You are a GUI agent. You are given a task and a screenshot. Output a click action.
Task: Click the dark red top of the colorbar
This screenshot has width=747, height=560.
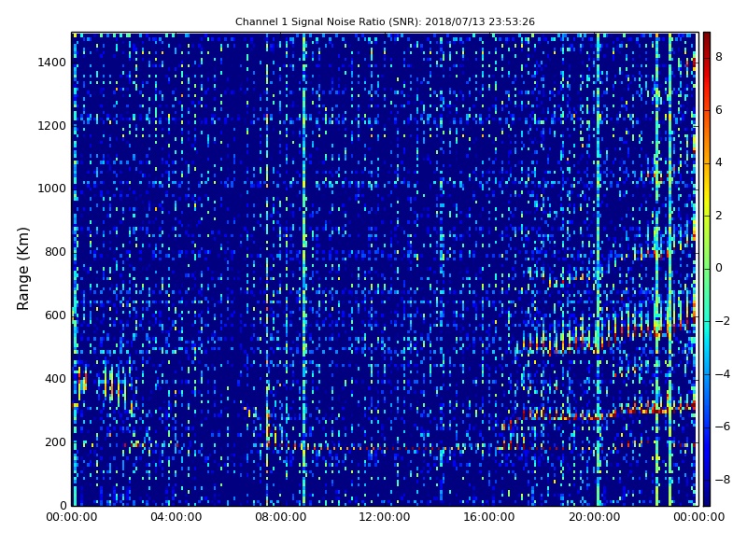(707, 40)
